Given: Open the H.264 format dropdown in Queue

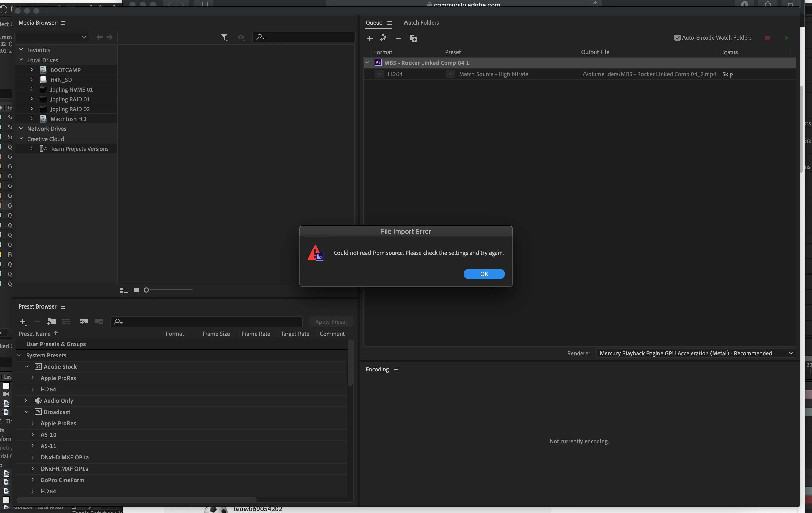Looking at the screenshot, I should coord(379,74).
